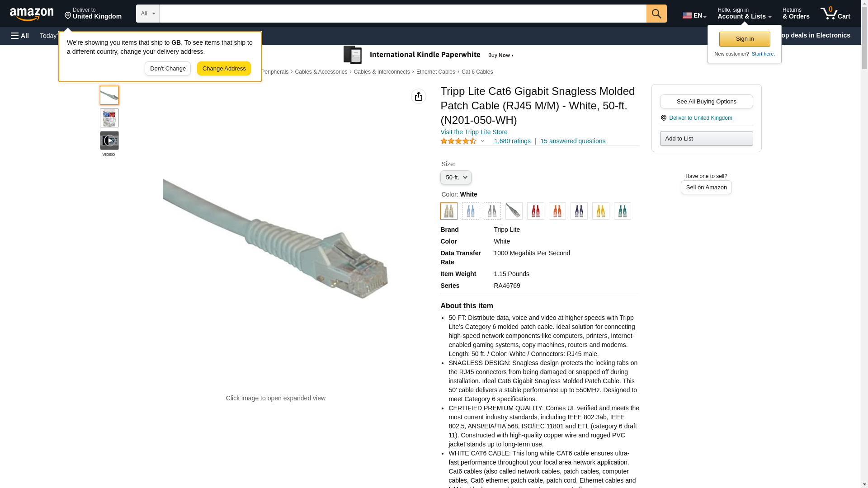Click See All Buying Options

(706, 102)
